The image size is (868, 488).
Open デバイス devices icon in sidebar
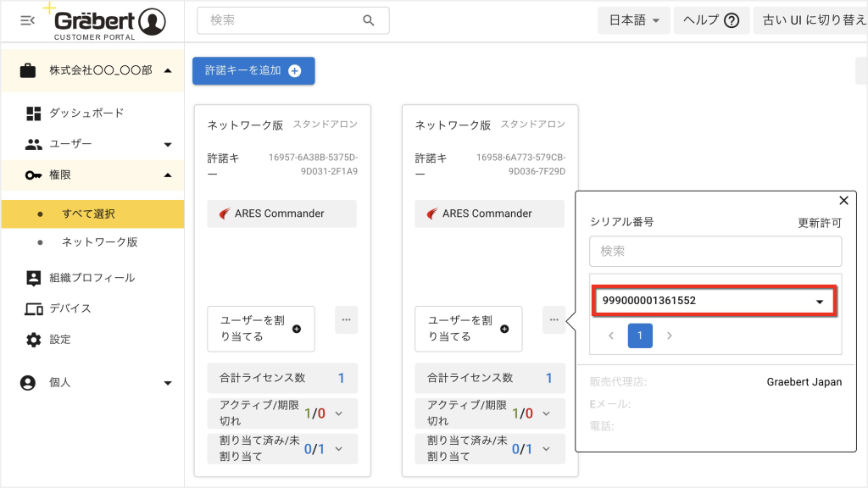33,308
